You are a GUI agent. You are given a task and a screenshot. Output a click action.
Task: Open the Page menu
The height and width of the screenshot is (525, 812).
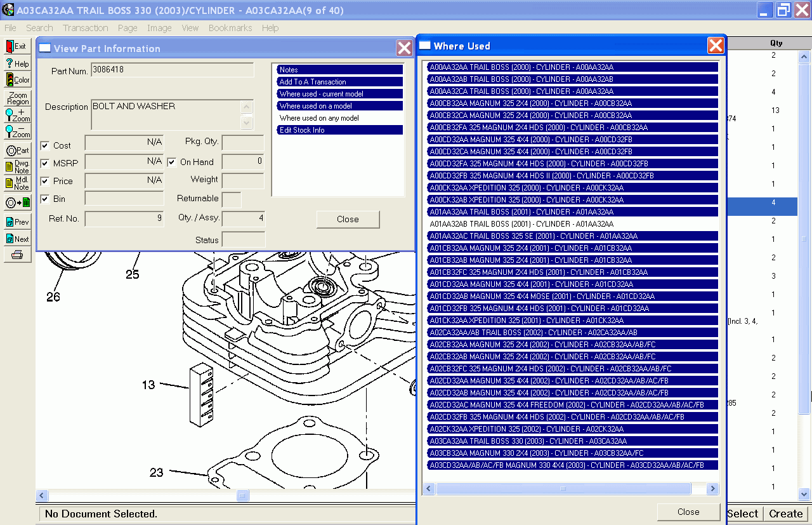(x=128, y=28)
